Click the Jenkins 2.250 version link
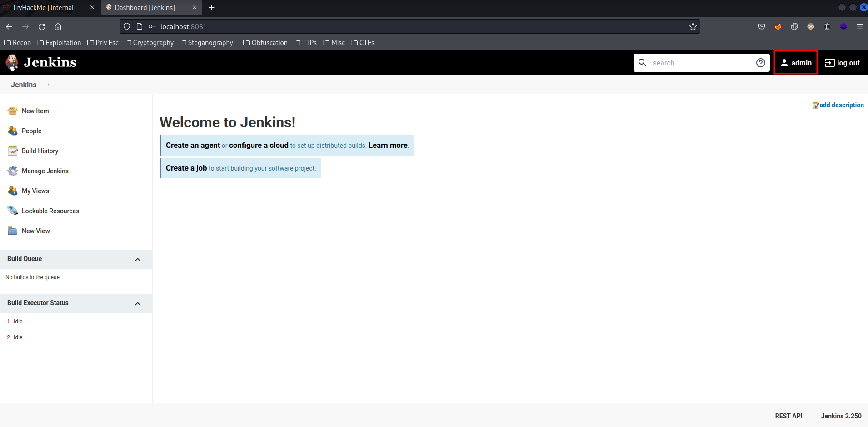This screenshot has width=868, height=427. [x=841, y=416]
